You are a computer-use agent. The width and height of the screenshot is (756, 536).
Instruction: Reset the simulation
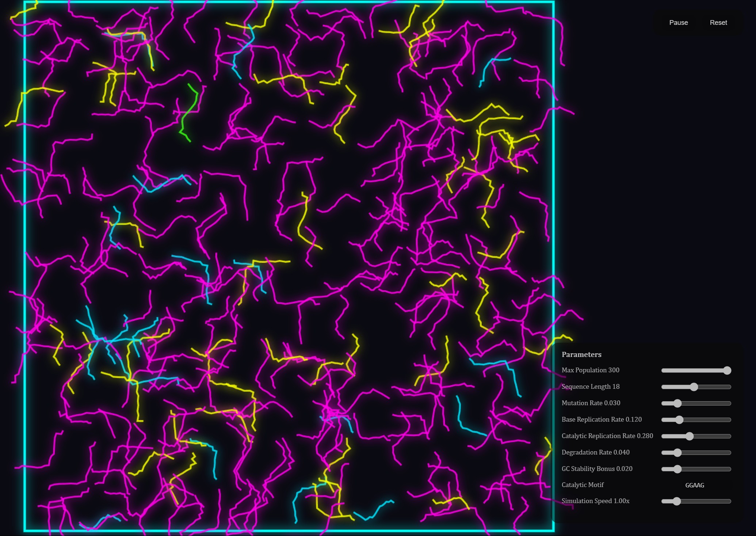(x=718, y=23)
